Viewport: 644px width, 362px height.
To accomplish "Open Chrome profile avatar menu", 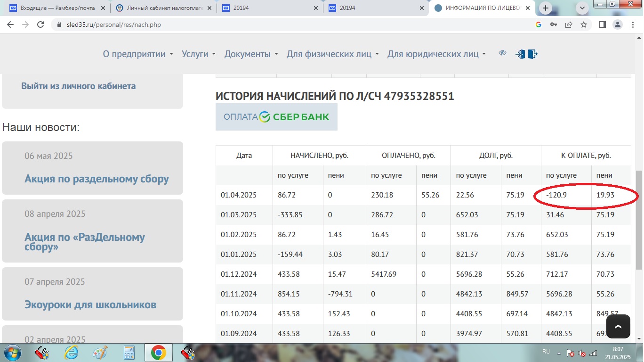I will coord(618,25).
